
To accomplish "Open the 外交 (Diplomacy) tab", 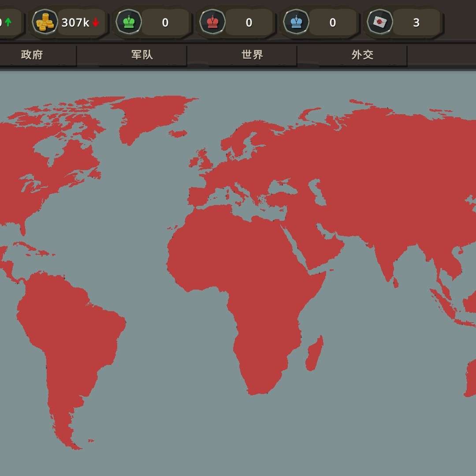I will click(x=362, y=55).
